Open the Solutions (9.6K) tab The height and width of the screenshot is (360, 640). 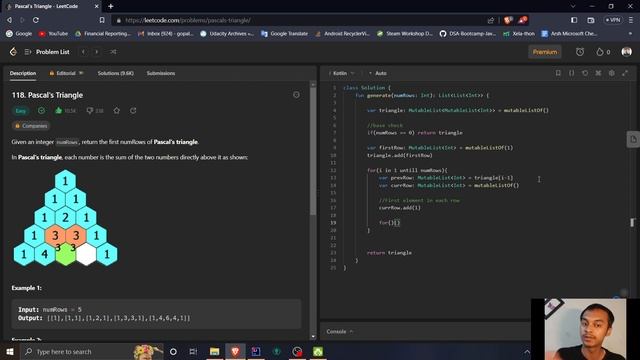point(116,73)
